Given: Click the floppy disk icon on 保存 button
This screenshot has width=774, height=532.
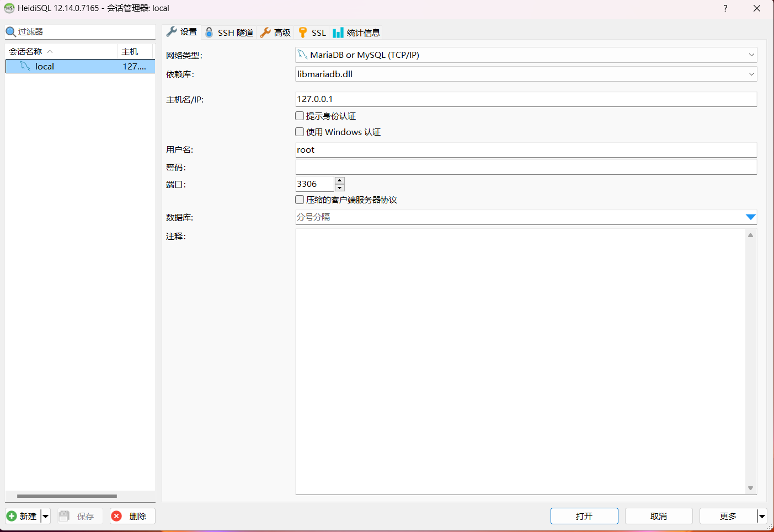Looking at the screenshot, I should (64, 516).
